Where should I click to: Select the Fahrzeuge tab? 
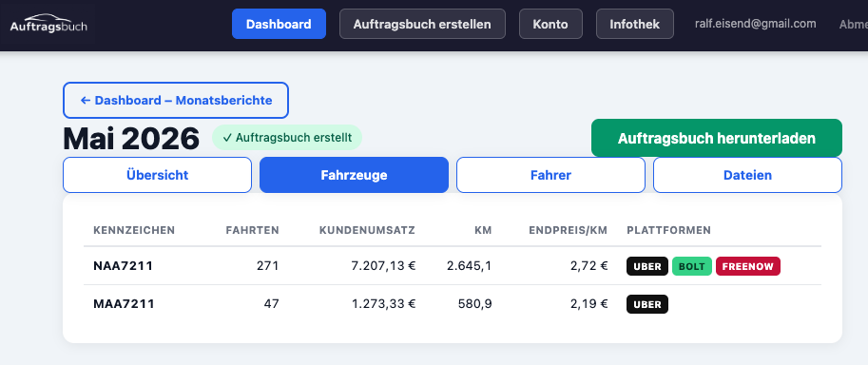pyautogui.click(x=354, y=175)
